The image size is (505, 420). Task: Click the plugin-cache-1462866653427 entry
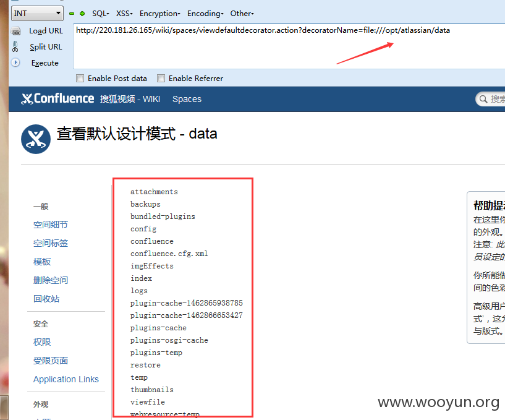click(187, 315)
